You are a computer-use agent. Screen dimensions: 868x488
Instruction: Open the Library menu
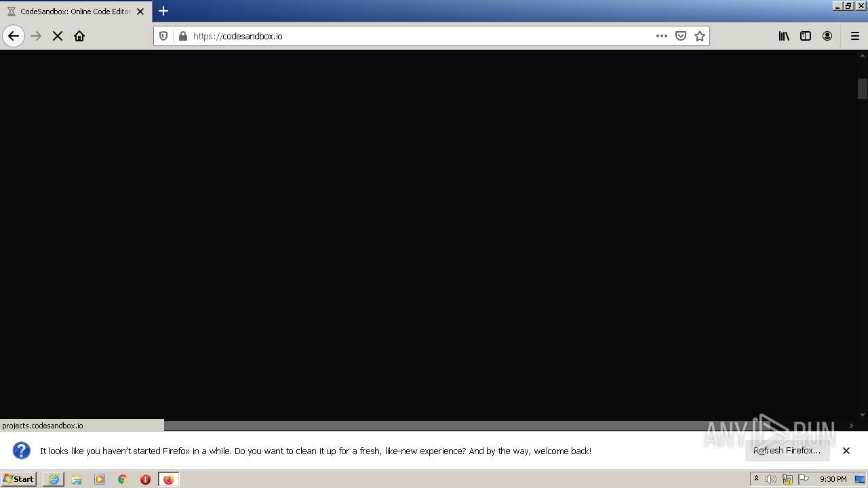pos(784,36)
